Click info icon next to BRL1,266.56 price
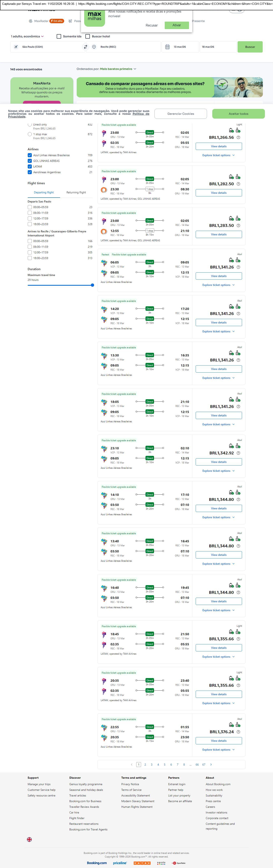Viewport: 273px width, 868px height. pyautogui.click(x=238, y=137)
